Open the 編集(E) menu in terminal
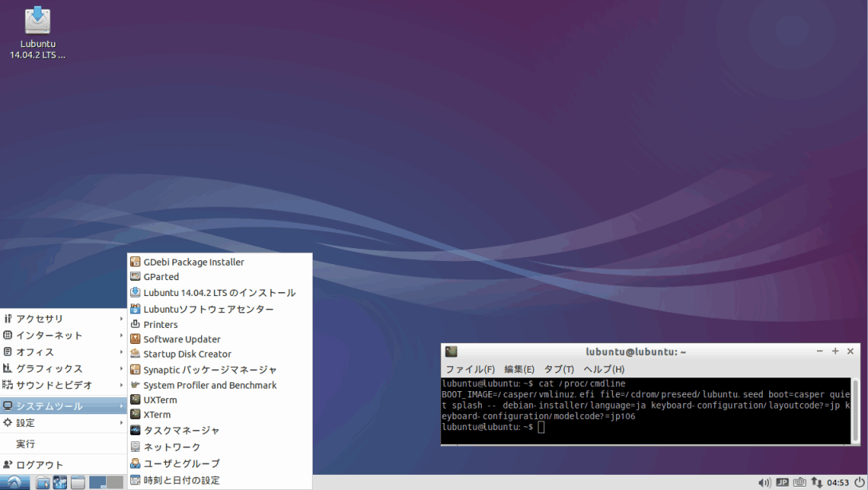The image size is (868, 490). [x=519, y=369]
